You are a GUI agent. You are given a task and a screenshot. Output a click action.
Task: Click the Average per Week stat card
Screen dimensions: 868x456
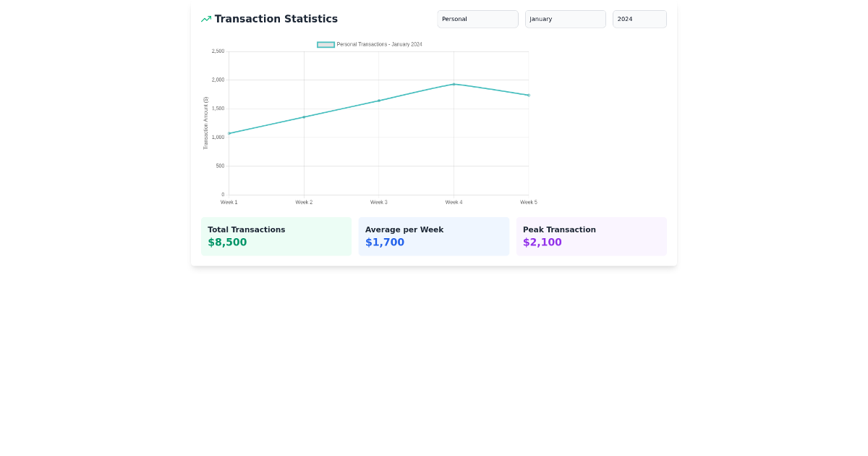click(x=434, y=236)
